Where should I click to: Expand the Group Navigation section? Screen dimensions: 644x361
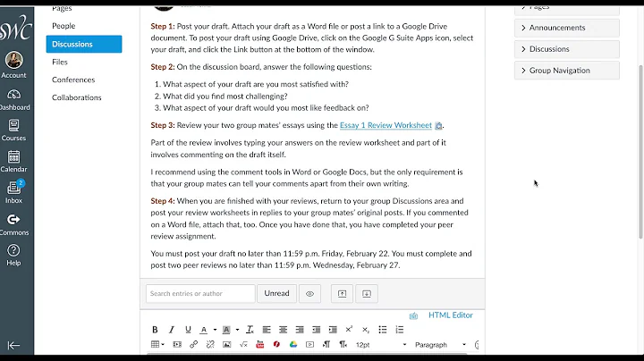pos(567,71)
